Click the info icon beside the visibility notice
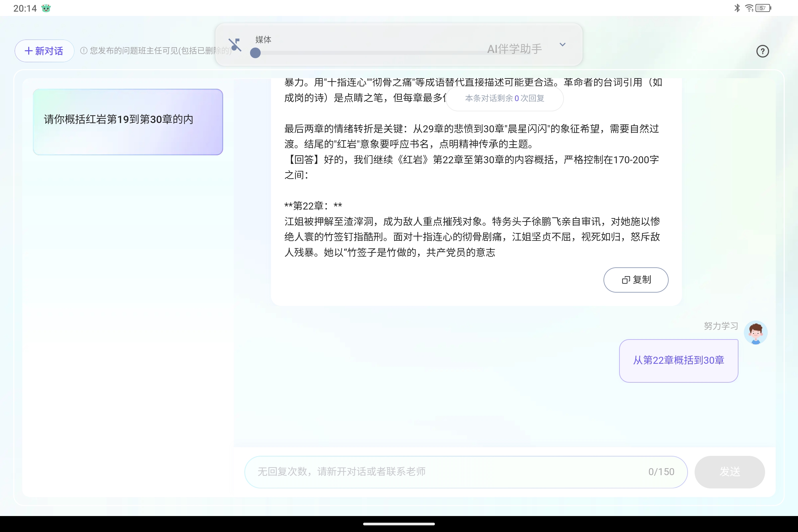798x532 pixels. 84,51
